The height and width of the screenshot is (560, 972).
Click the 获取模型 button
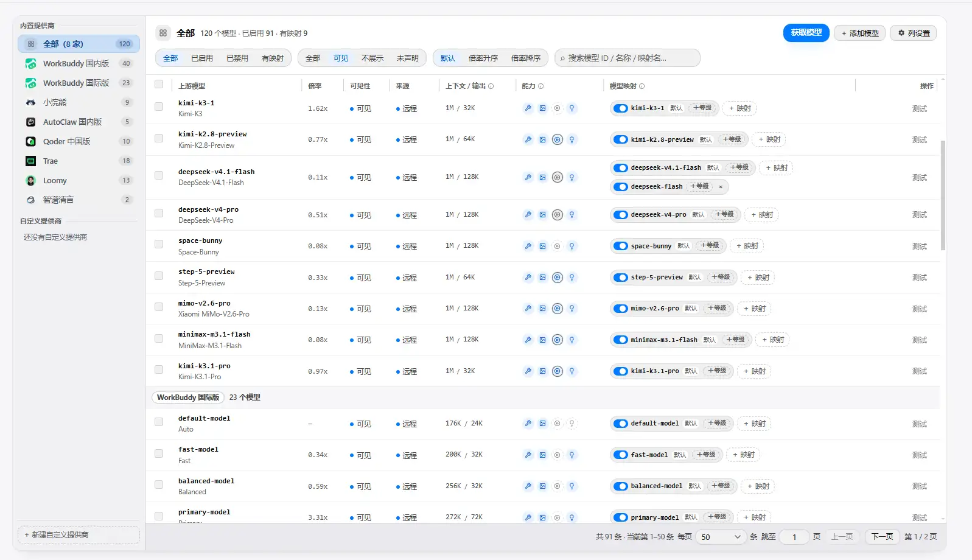click(x=806, y=33)
